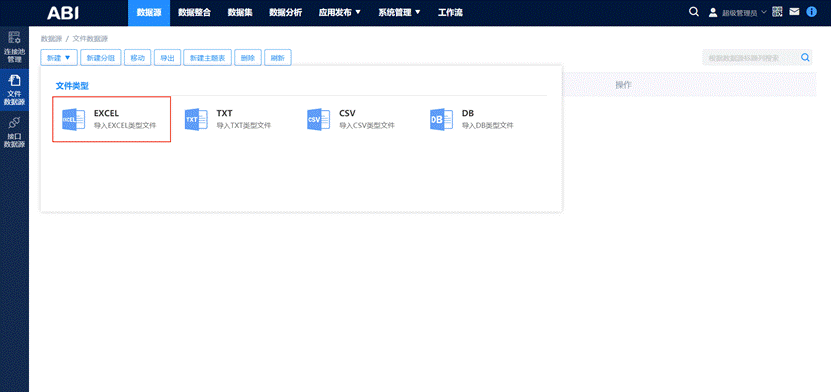The image size is (831, 392).
Task: Click 导入TXT类型文件 description text
Action: tap(244, 126)
